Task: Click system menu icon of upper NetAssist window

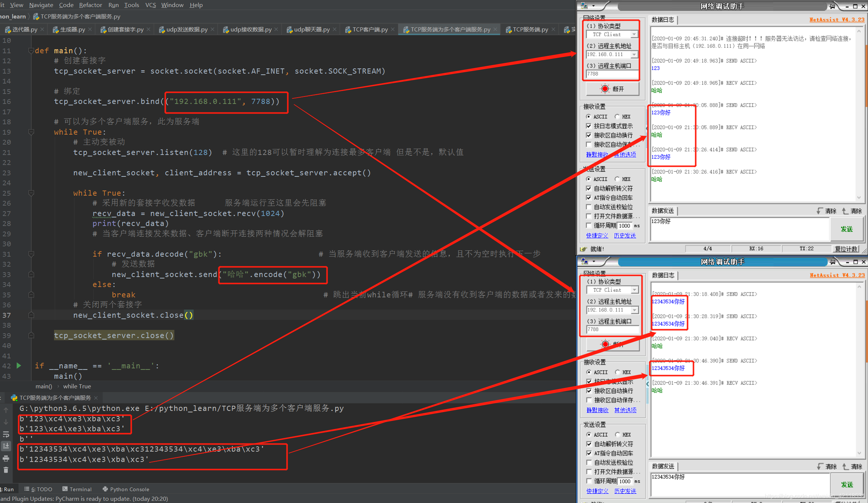Action: point(584,6)
